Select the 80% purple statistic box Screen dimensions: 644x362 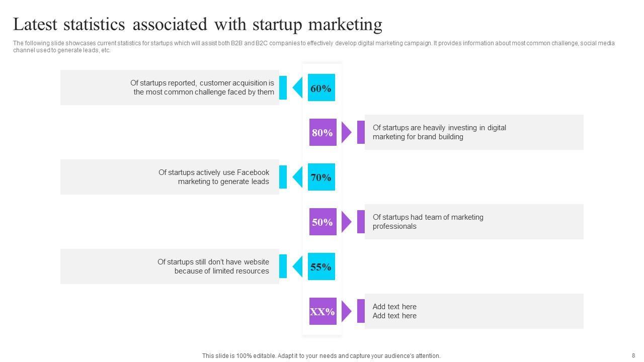[x=323, y=132]
